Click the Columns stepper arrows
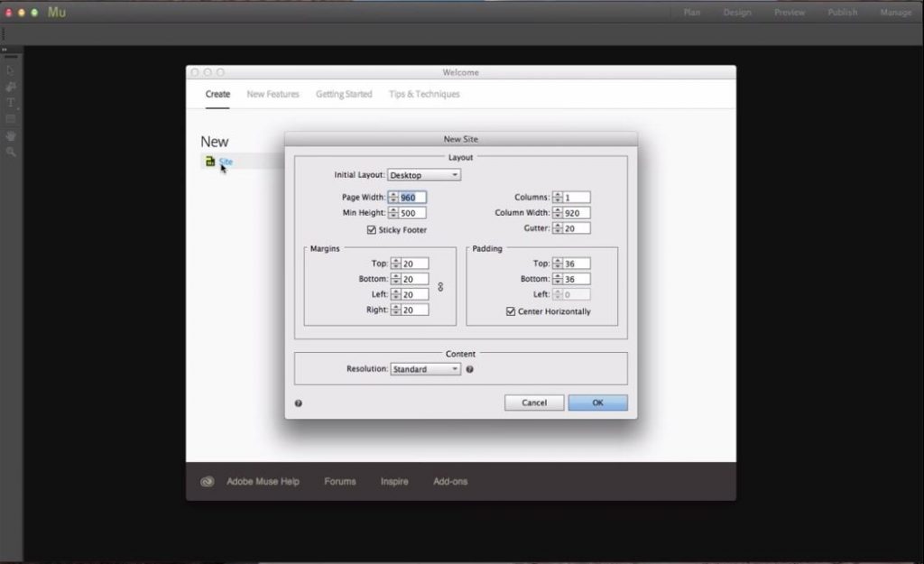924x564 pixels. [558, 198]
